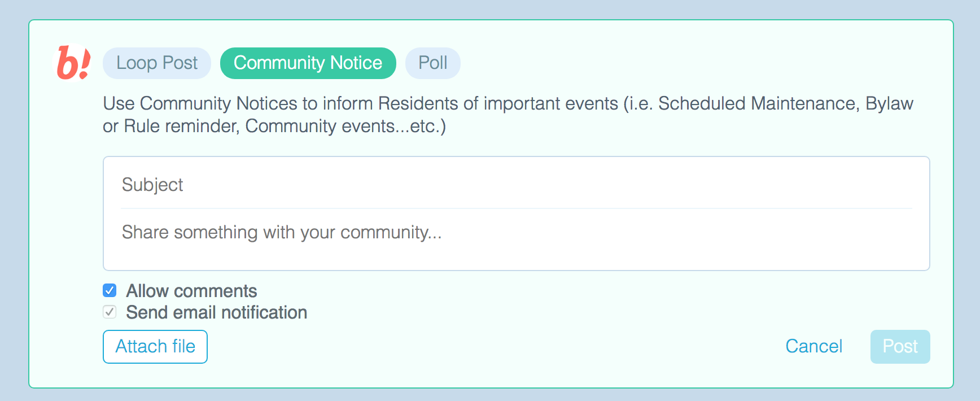
Task: Uncheck the Allow comments checkbox
Action: point(110,290)
